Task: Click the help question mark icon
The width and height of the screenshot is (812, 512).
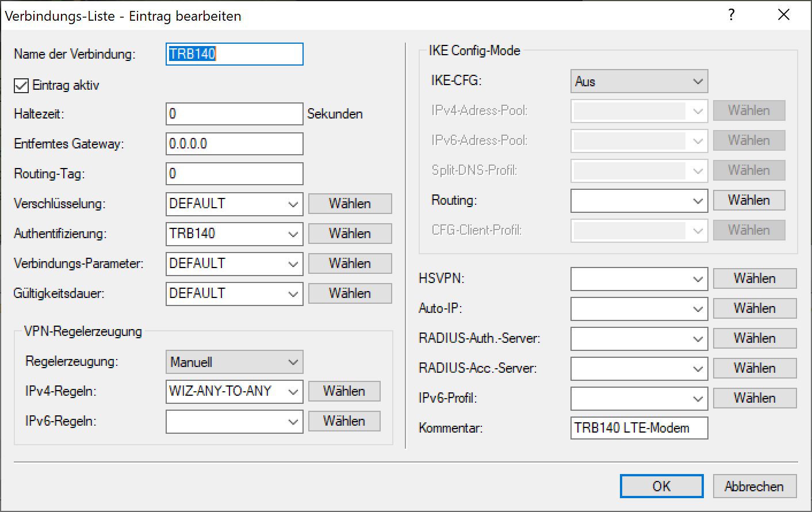Action: [x=731, y=15]
